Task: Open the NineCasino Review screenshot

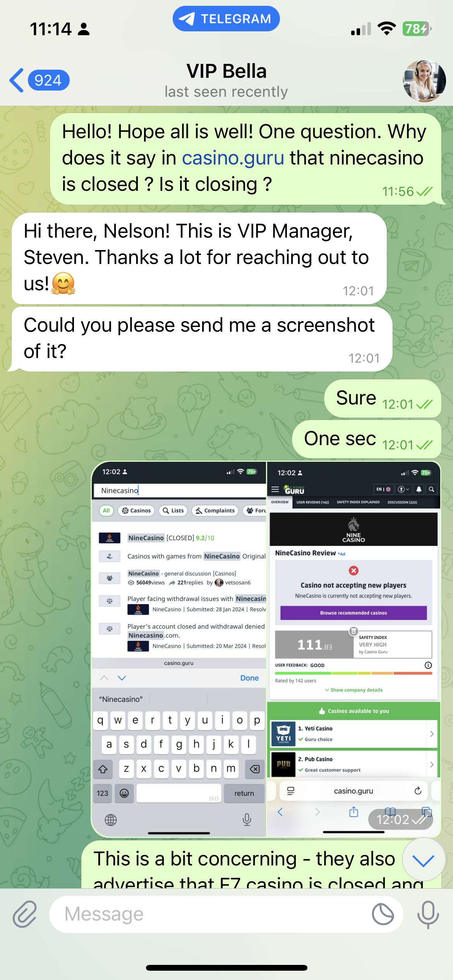Action: click(x=353, y=649)
